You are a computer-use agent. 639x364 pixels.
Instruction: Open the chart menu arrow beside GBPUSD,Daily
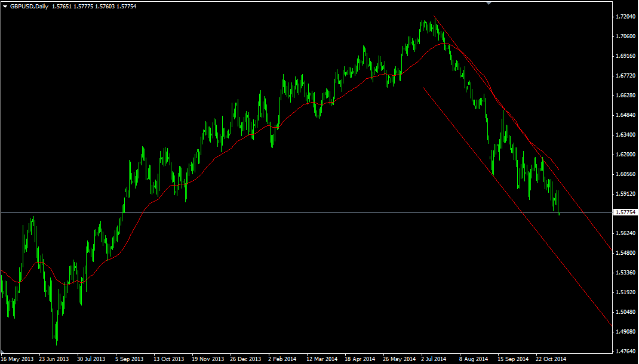[x=5, y=7]
